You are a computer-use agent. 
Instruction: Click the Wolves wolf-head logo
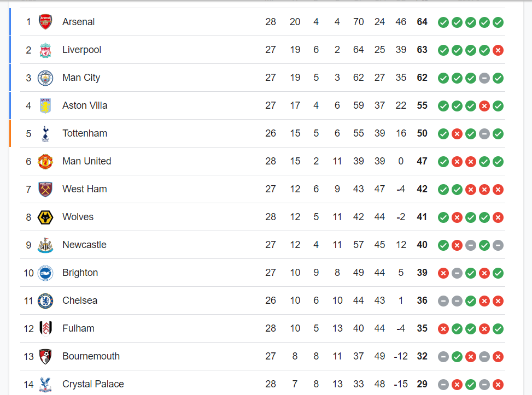click(x=45, y=217)
